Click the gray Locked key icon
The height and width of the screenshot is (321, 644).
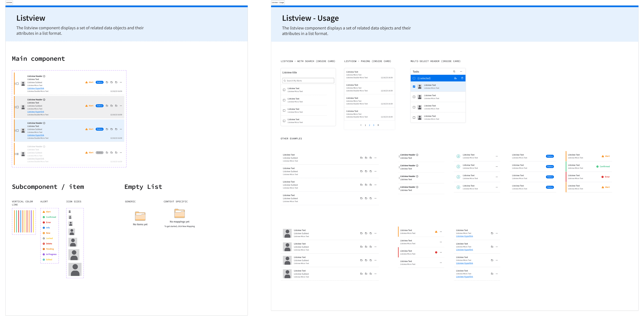point(44,238)
